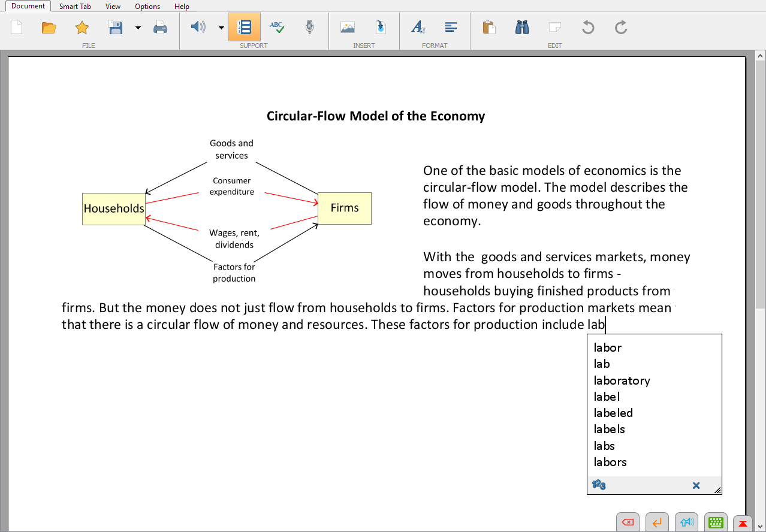Click the speaker read-aloud icon
The image size is (766, 532).
click(198, 27)
